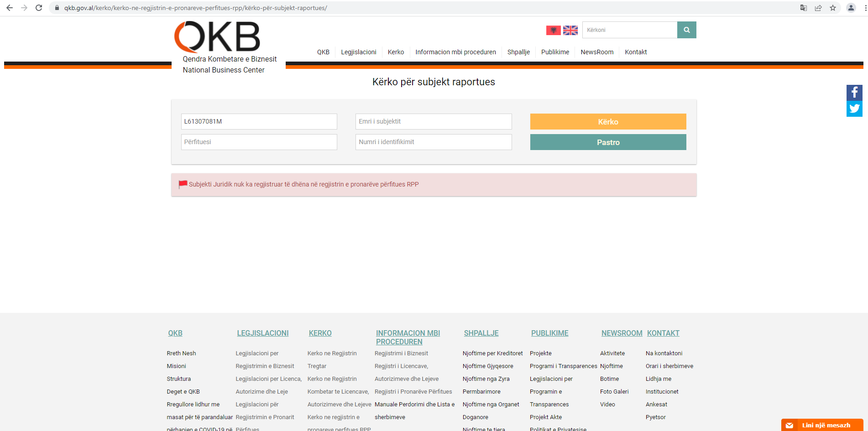Click the Numri i identifikimit field

(433, 142)
